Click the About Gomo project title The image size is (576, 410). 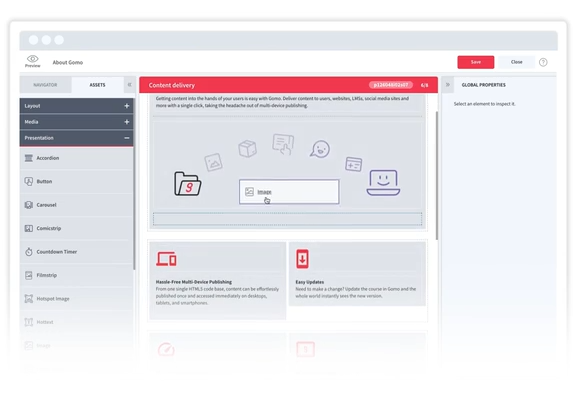coord(68,62)
